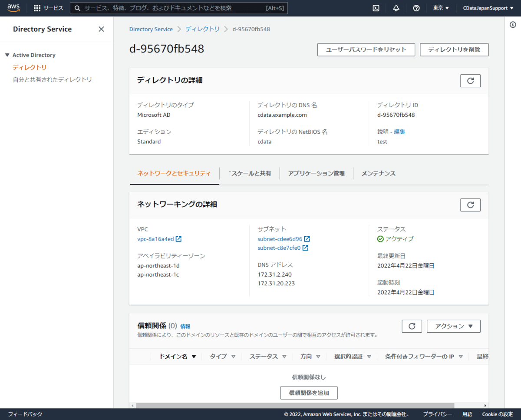The width and height of the screenshot is (521, 420).
Task: Open vpc-8a16a4ed via external link icon
Action: point(179,238)
